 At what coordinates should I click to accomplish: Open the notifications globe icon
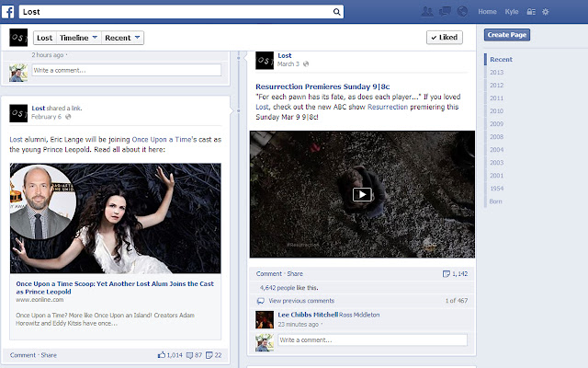[x=462, y=12]
